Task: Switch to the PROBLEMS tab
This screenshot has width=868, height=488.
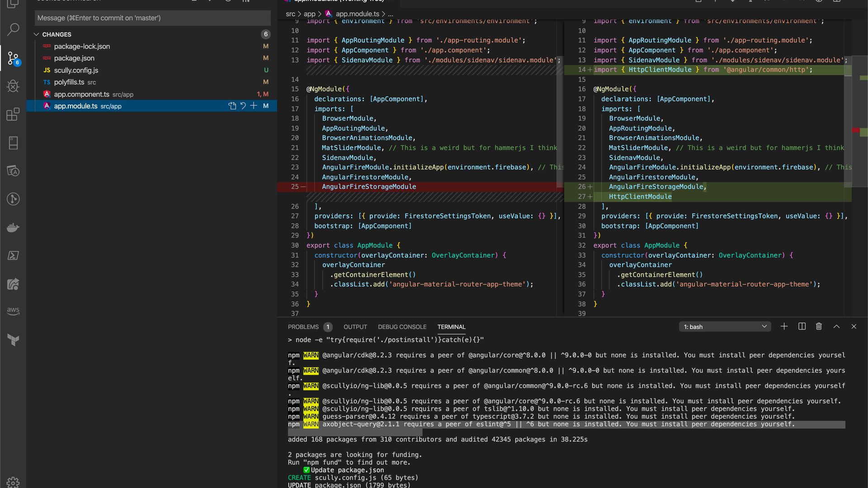Action: click(303, 327)
